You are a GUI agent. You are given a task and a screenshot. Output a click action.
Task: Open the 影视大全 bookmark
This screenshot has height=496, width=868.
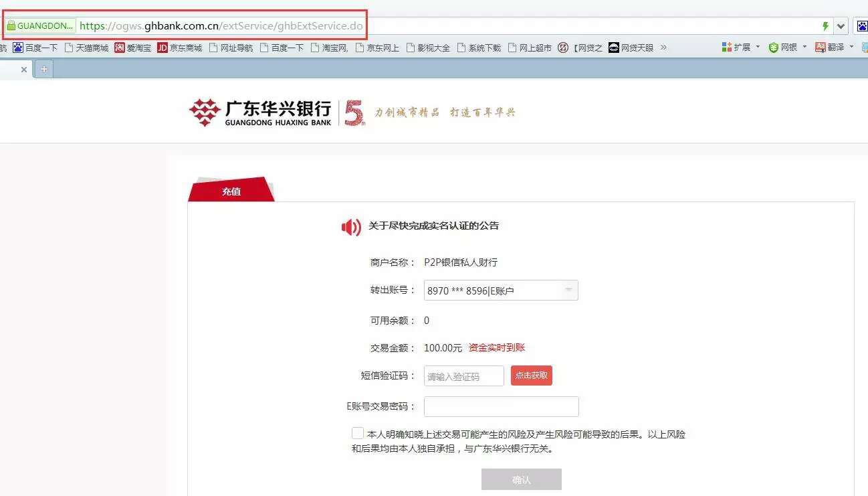428,48
